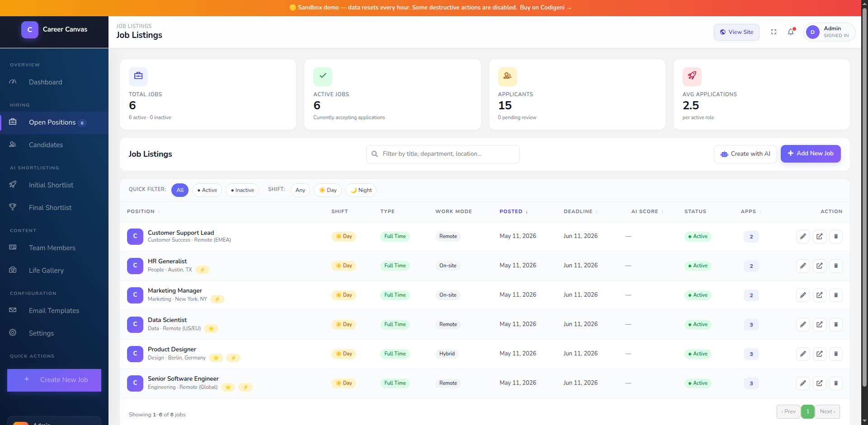Open HR Generalist external link icon

pos(819,266)
